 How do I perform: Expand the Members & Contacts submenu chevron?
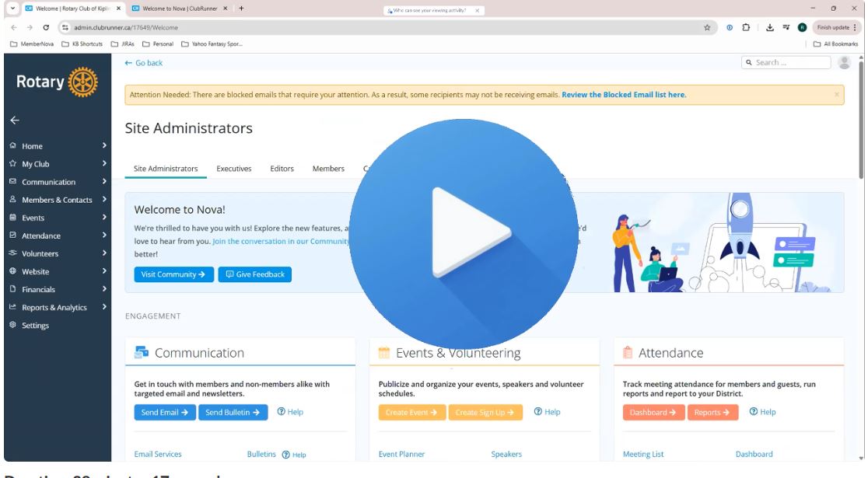tap(104, 199)
